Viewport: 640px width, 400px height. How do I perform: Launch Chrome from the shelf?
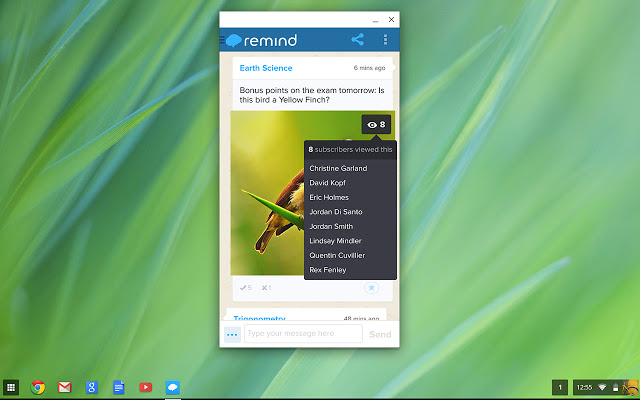coord(38,387)
